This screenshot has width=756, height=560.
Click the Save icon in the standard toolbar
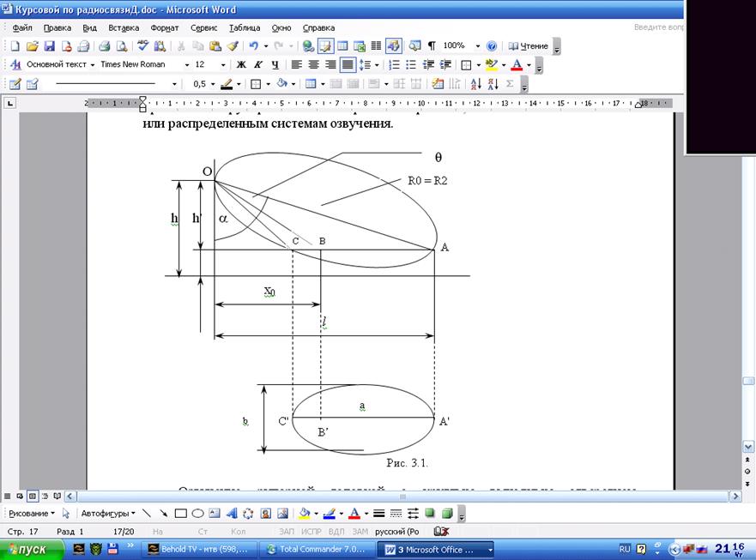tap(50, 46)
